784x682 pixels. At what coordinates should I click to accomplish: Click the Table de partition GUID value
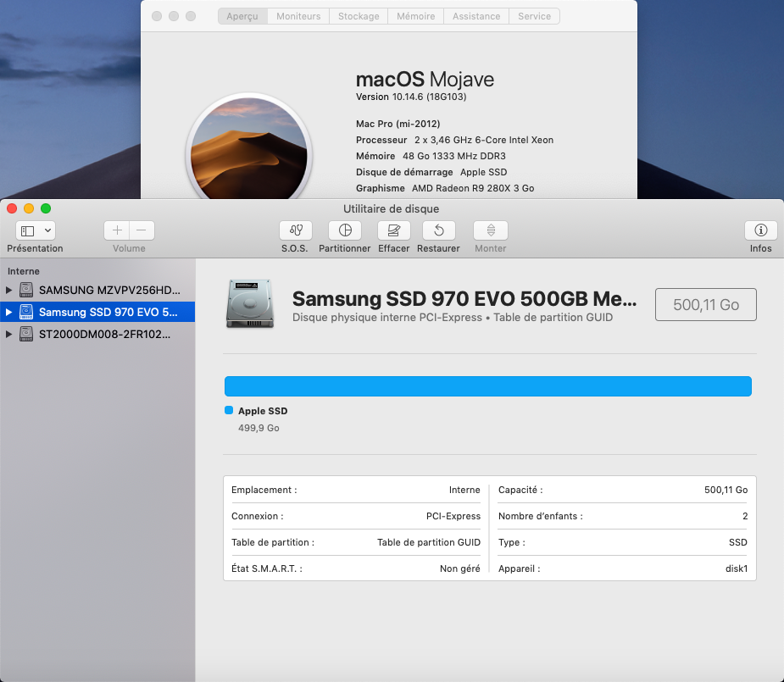pos(429,542)
